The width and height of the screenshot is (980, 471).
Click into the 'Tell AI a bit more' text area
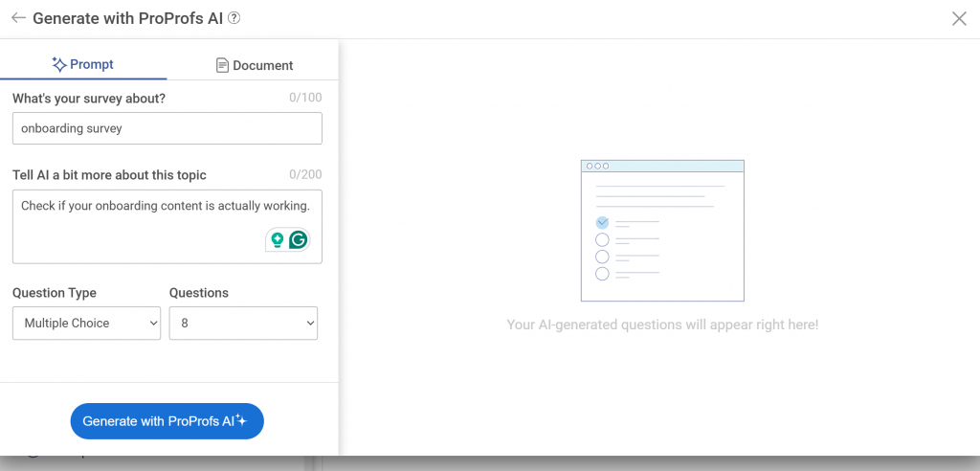(144, 226)
